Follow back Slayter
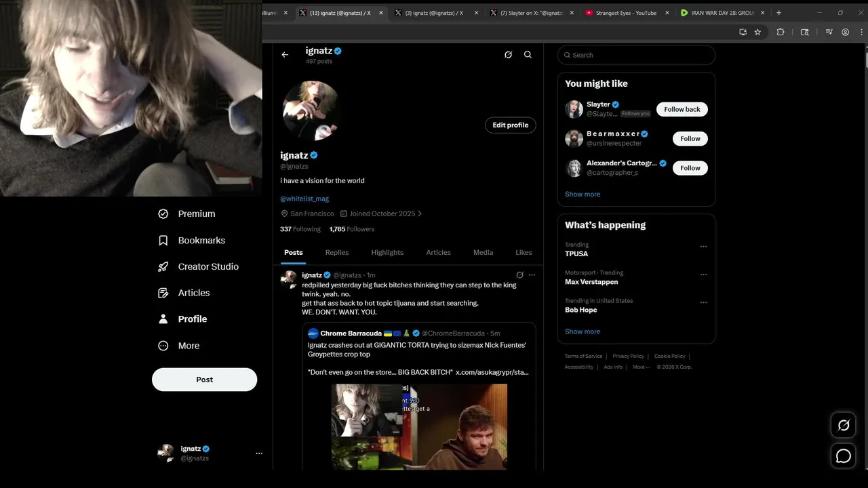Viewport: 868px width, 488px height. coord(682,109)
